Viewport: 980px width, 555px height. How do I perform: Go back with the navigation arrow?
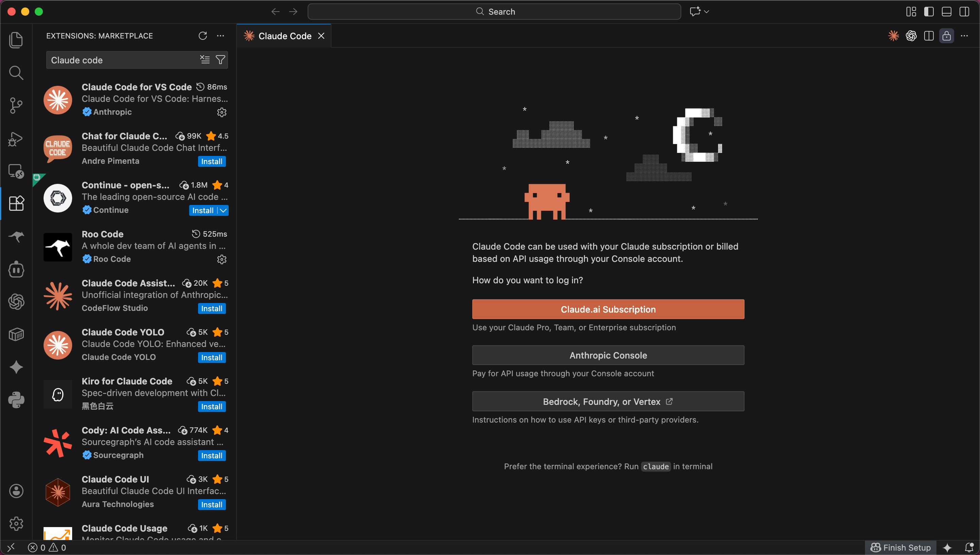[275, 12]
